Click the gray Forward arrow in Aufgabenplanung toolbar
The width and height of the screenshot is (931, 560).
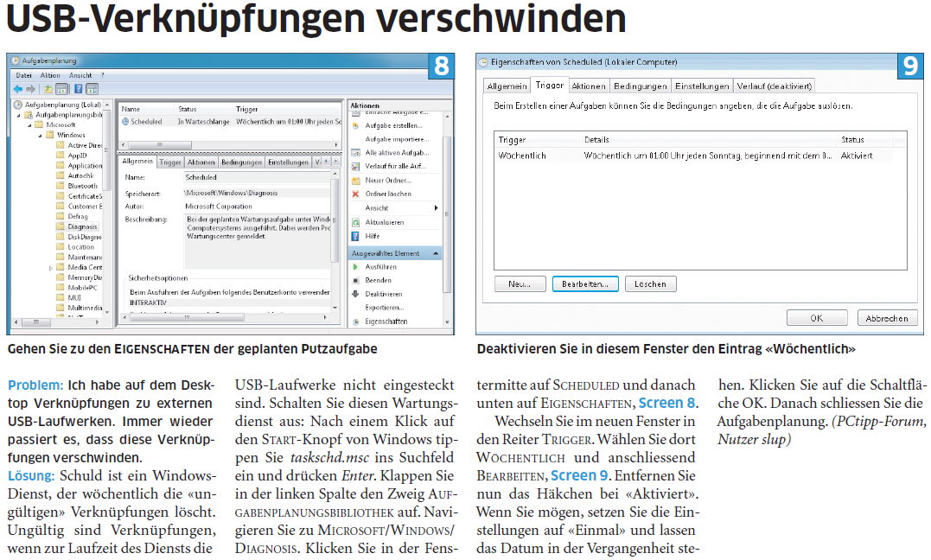tap(30, 89)
